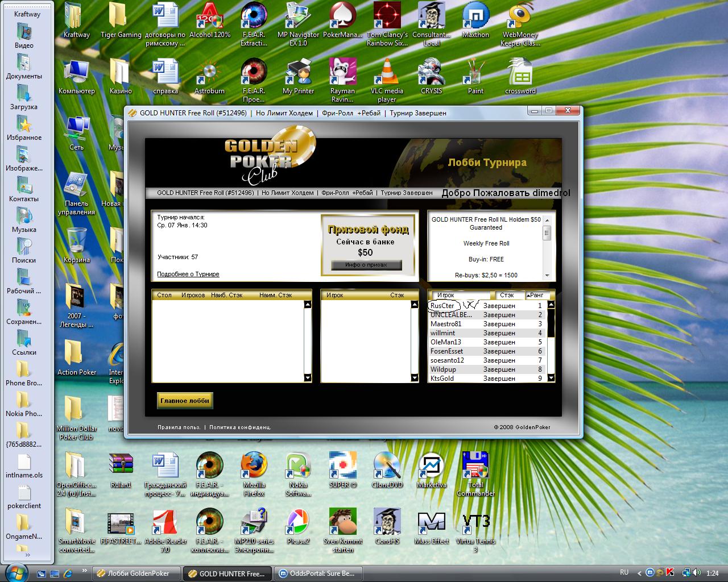Open the Подробнее о Турнире link

[188, 274]
